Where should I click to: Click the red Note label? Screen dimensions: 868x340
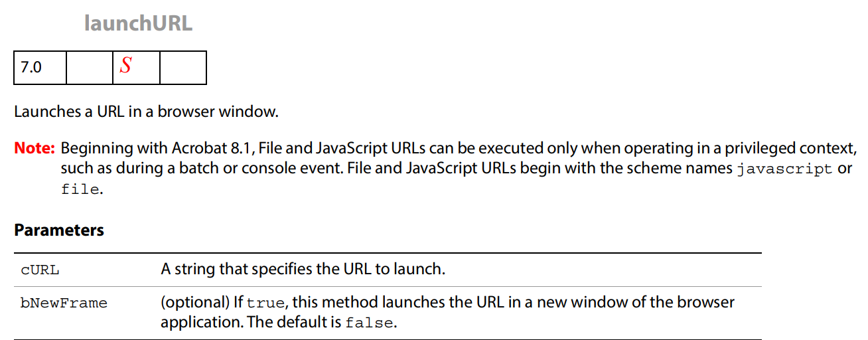(x=35, y=148)
